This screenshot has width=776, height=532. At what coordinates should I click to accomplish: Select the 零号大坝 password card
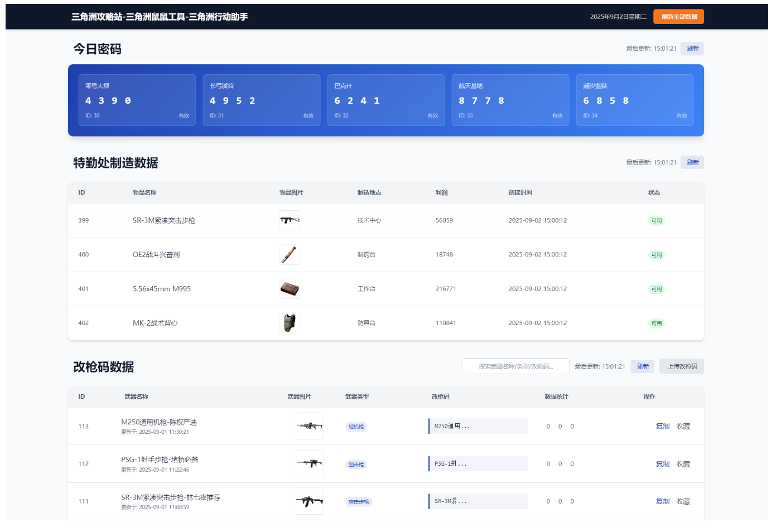point(137,100)
